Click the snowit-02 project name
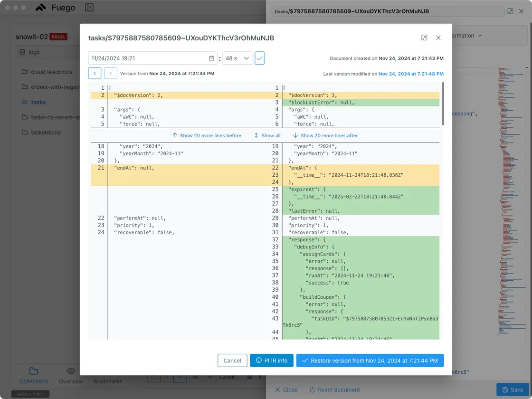 click(31, 37)
